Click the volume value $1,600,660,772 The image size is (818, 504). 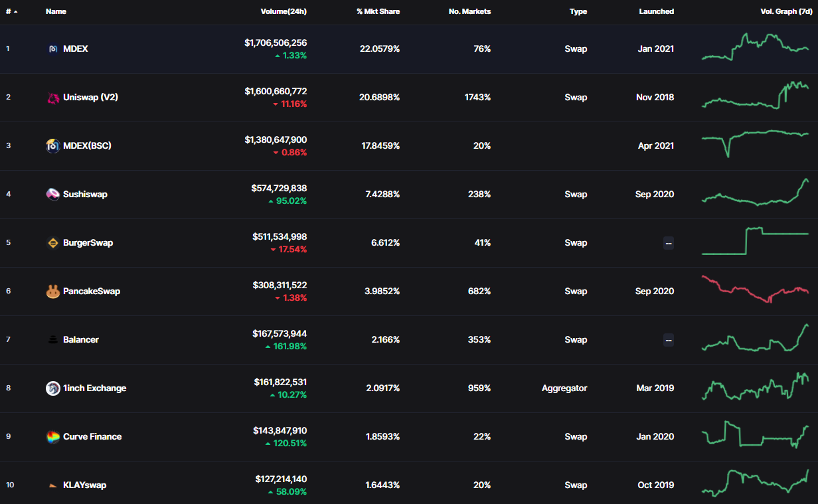(276, 91)
